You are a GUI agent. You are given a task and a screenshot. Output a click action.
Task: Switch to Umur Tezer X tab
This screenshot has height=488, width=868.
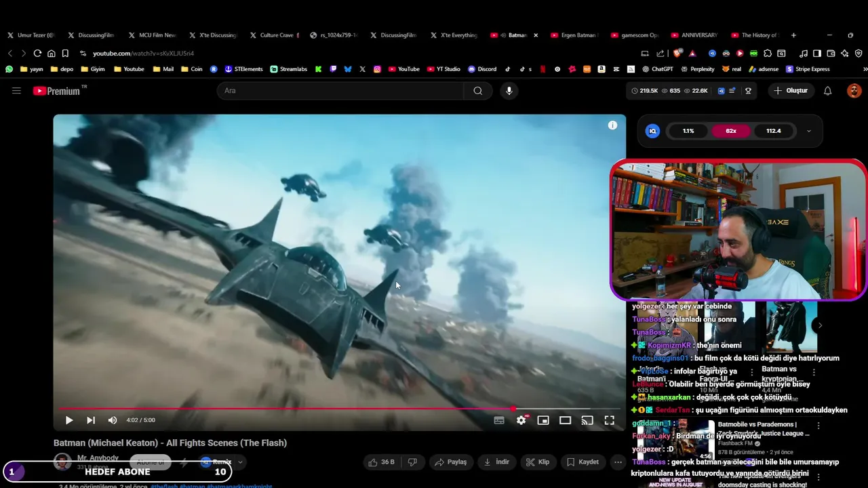pos(31,35)
